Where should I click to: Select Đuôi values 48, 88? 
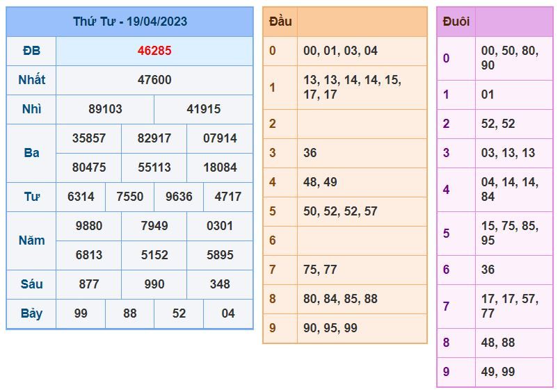[x=498, y=343]
